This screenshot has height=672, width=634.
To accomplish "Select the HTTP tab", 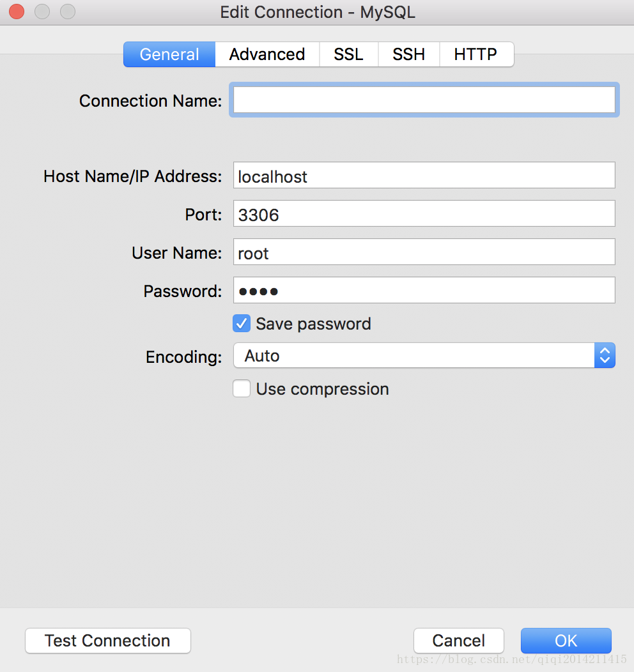I will [476, 54].
